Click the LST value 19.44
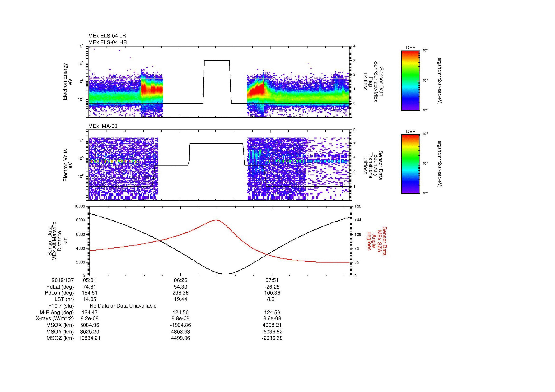The image size is (555, 392). (181, 299)
